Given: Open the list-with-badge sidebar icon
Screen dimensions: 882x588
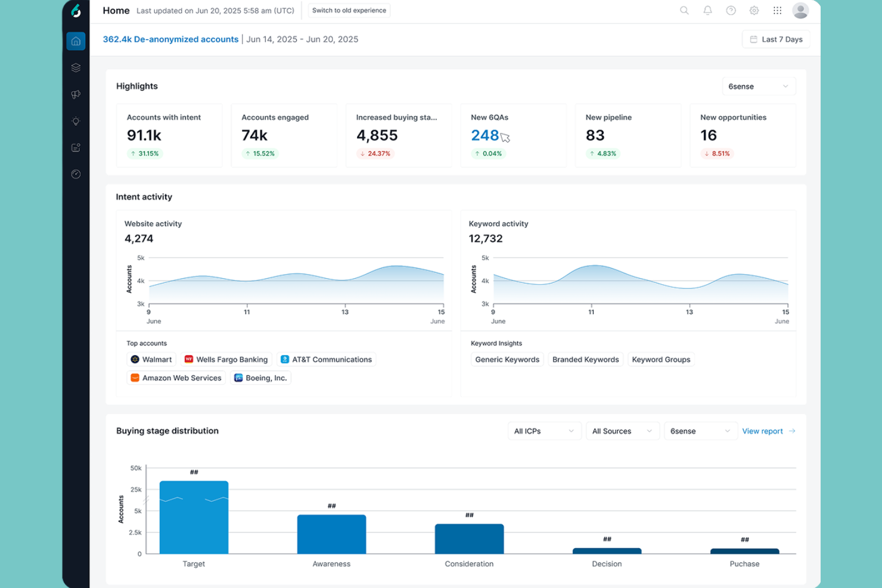Looking at the screenshot, I should [76, 148].
